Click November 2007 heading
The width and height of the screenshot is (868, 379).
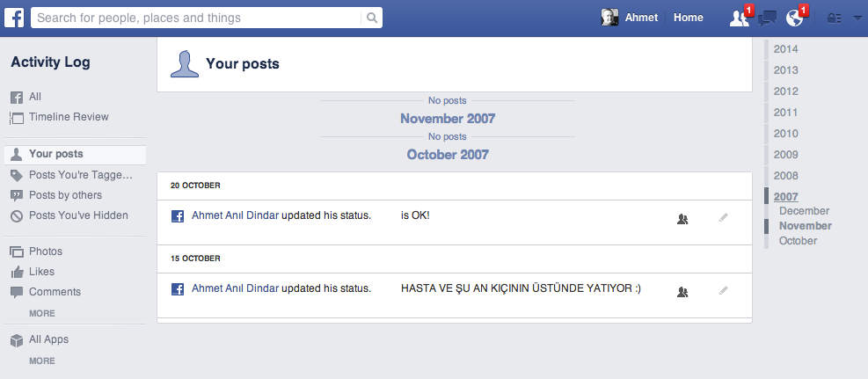(x=448, y=119)
